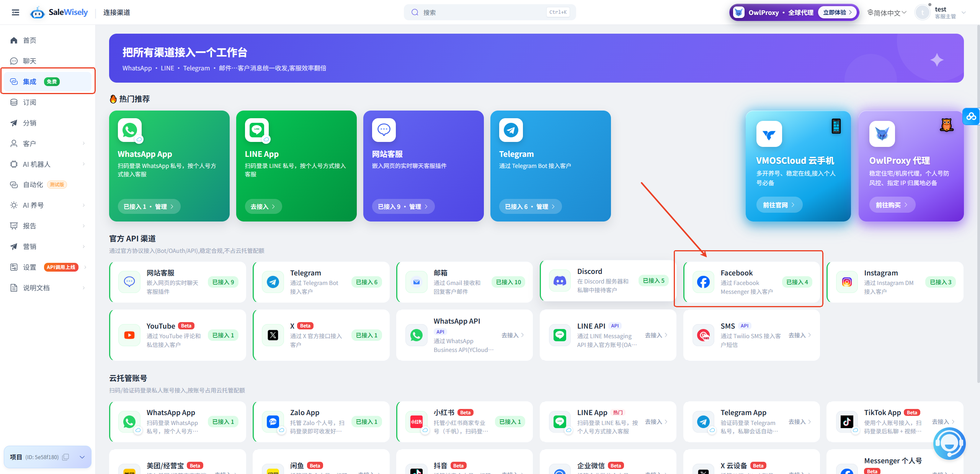Open the customer support headset widget
The image size is (980, 474).
tap(949, 444)
